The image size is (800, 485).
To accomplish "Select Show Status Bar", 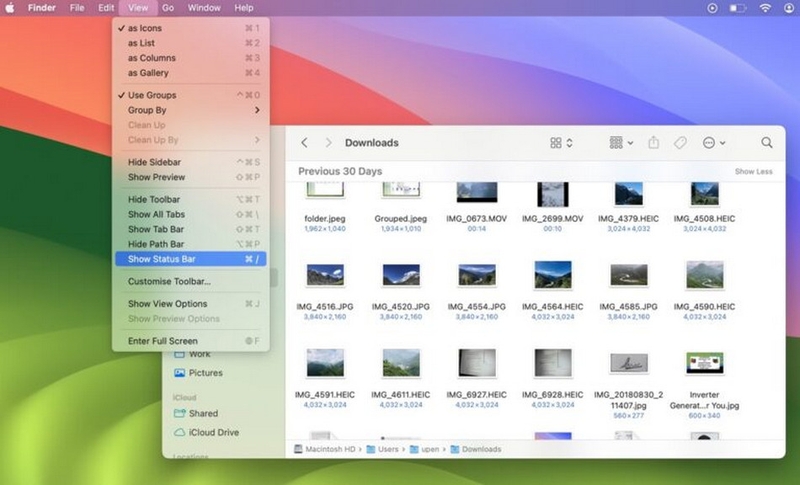I will click(191, 259).
